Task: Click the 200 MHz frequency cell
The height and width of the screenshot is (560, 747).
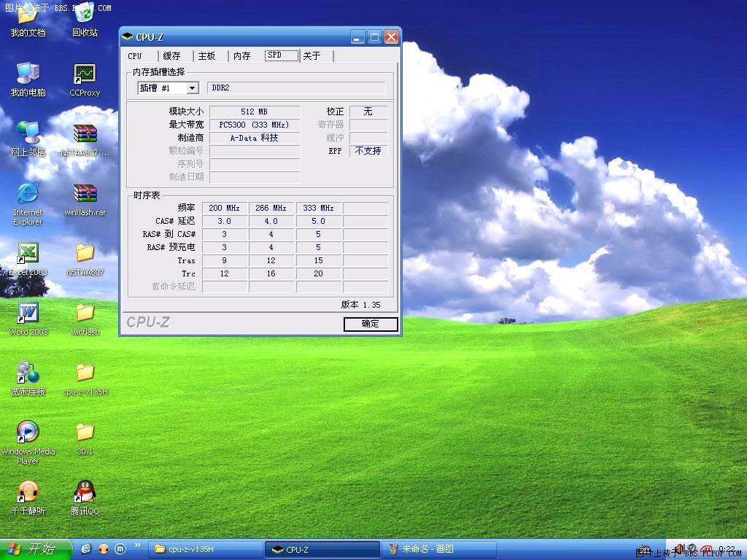Action: [x=225, y=208]
